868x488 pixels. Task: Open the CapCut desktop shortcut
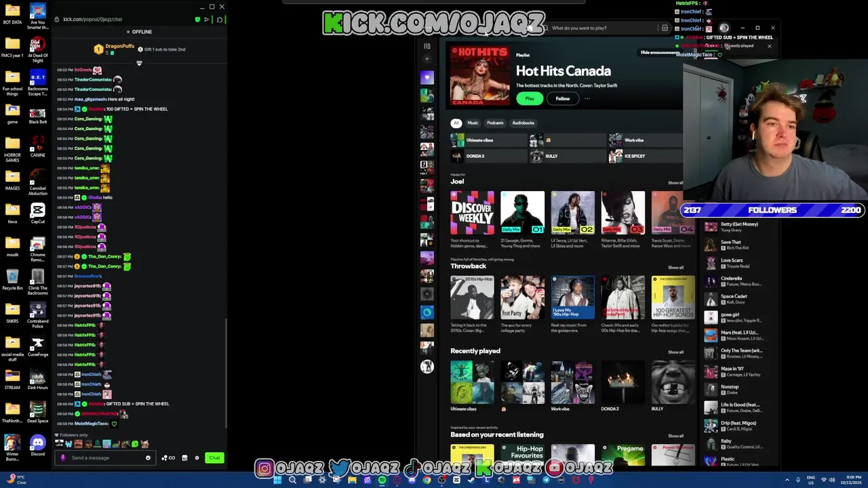(x=38, y=213)
